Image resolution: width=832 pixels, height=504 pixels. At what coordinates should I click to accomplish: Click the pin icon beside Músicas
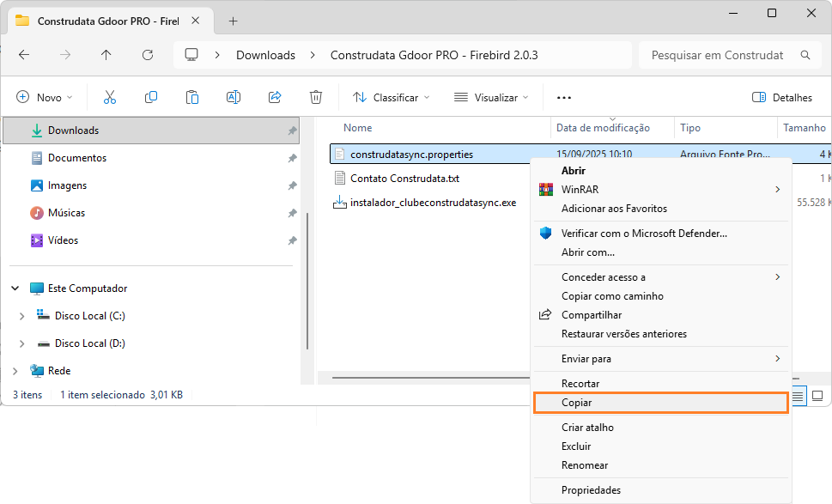coord(292,213)
